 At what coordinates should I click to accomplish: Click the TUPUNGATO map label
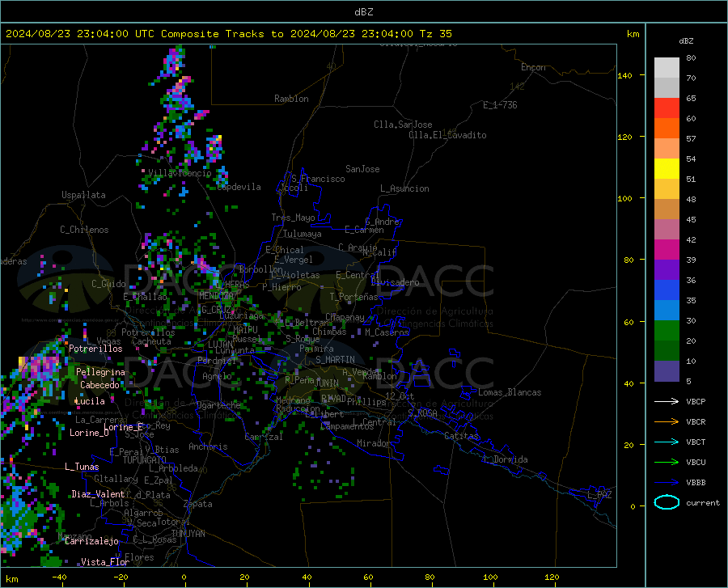click(x=145, y=460)
